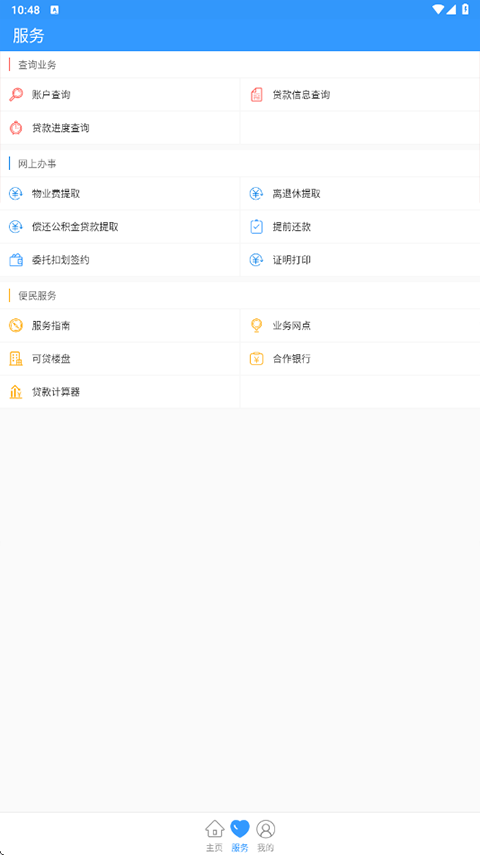This screenshot has height=855, width=480.
Task: Tap the 账户查询 magnifier icon
Action: 16,95
